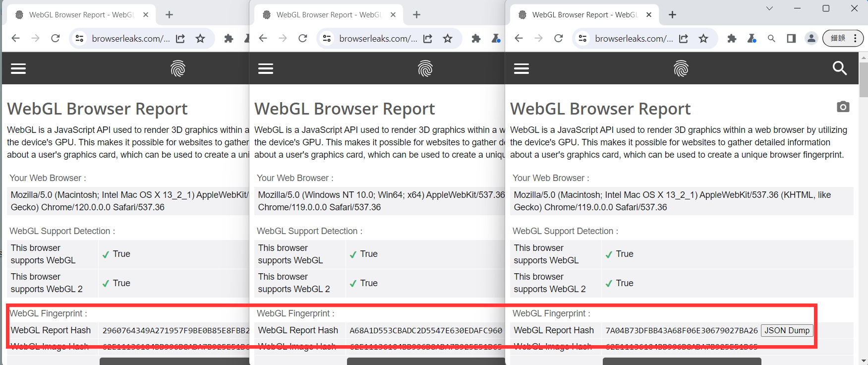The height and width of the screenshot is (365, 868).
Task: Click the vertical scrollbar thumb on the right window
Action: [864, 79]
